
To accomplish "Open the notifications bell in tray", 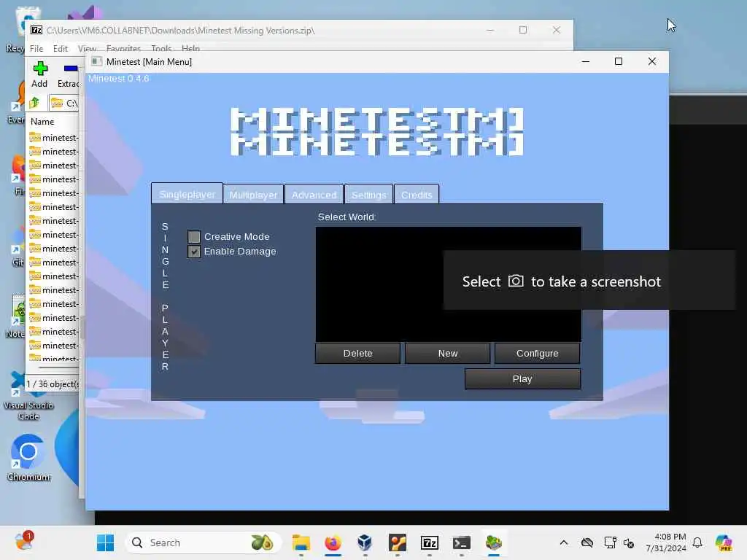I will tap(697, 542).
